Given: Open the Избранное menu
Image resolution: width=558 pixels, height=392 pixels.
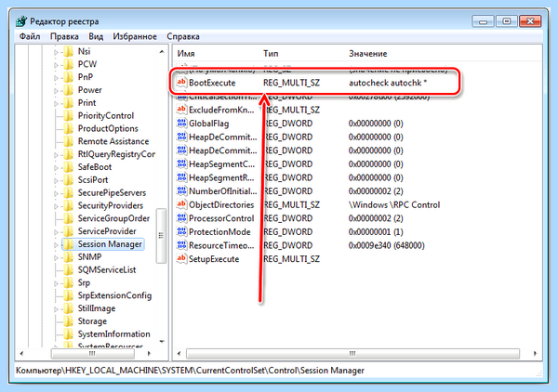Looking at the screenshot, I should (x=135, y=36).
